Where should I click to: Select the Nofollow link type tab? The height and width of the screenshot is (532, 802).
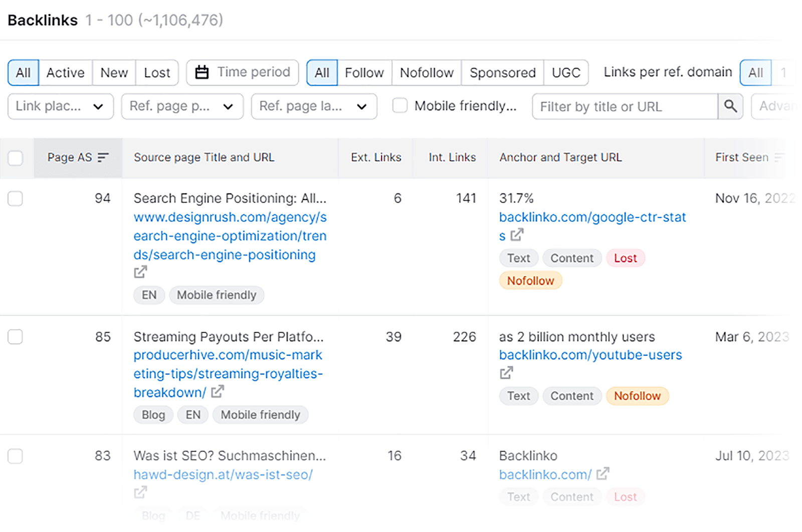[x=427, y=73]
